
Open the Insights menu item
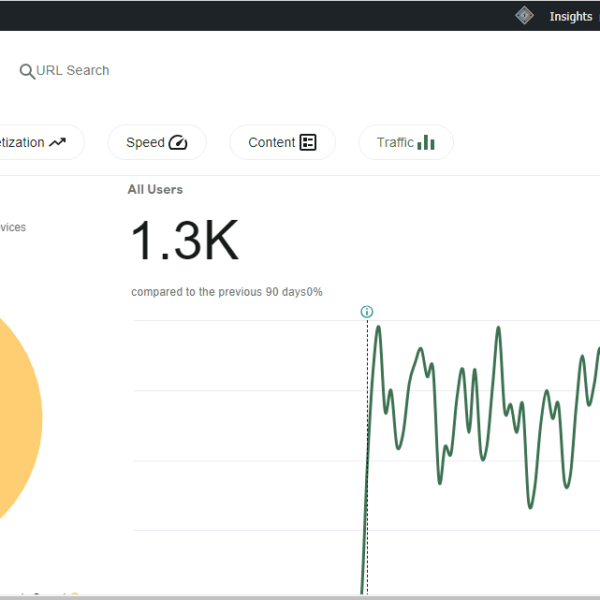(571, 16)
